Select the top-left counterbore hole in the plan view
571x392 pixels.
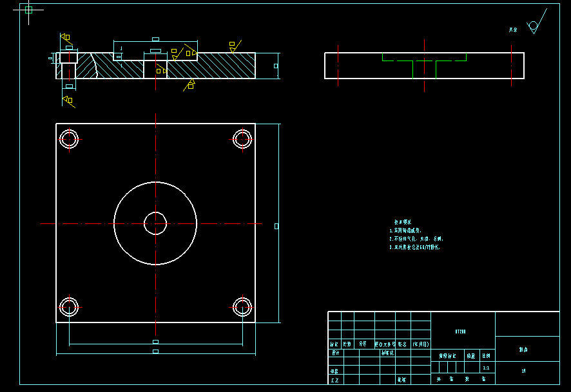[69, 139]
